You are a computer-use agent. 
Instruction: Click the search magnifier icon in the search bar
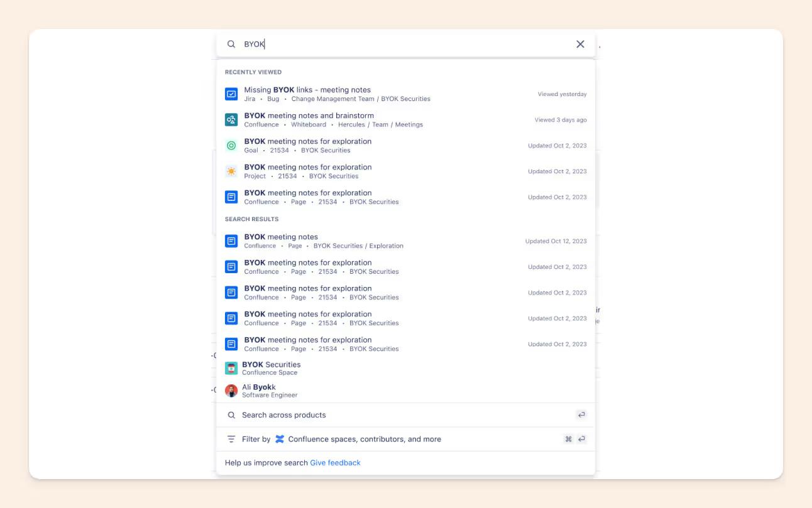[x=231, y=44]
